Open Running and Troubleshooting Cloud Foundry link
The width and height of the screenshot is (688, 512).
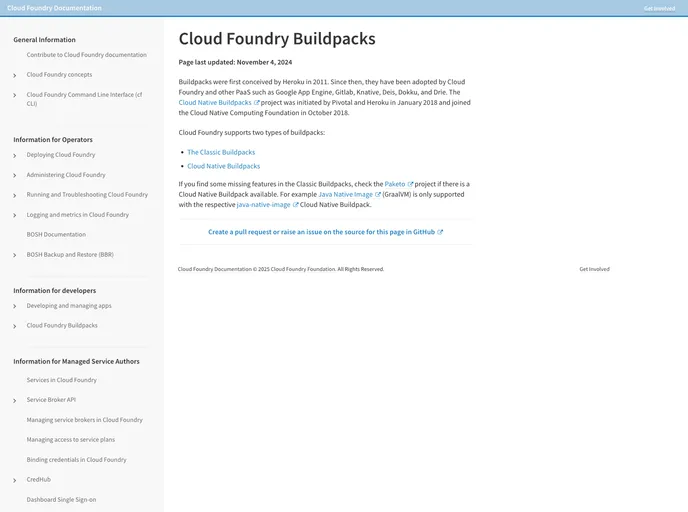(x=87, y=194)
